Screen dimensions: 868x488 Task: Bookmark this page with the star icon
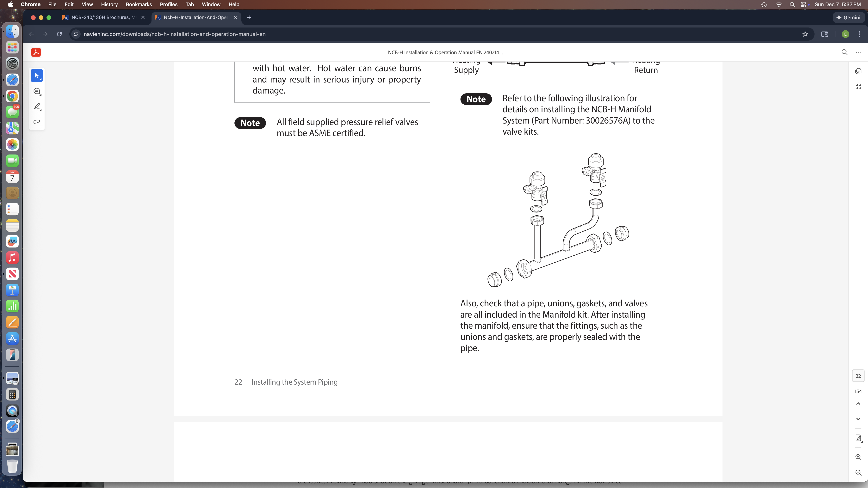pos(805,34)
